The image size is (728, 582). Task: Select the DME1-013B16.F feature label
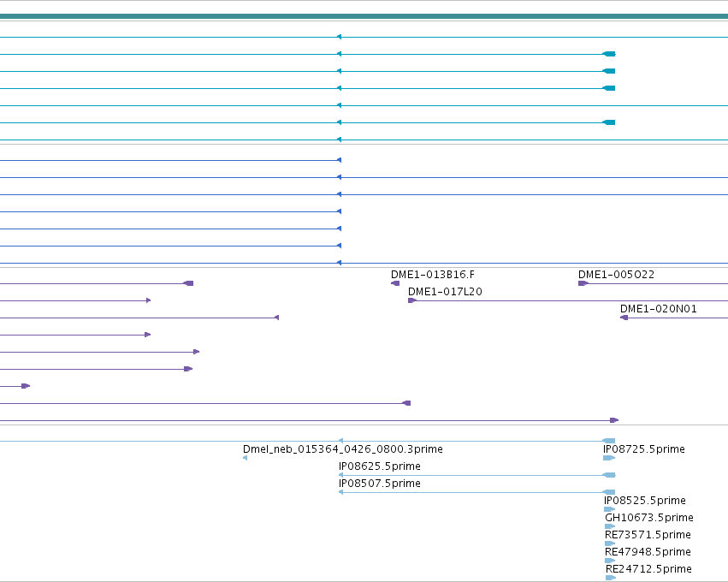(x=433, y=275)
